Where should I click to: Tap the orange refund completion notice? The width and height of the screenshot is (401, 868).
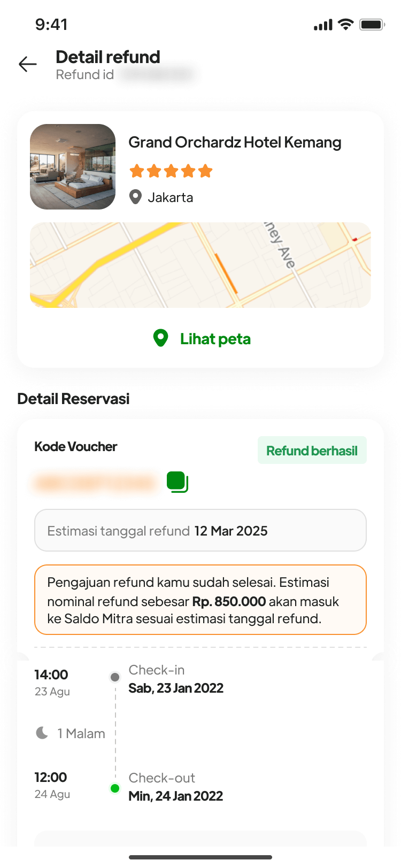[200, 600]
